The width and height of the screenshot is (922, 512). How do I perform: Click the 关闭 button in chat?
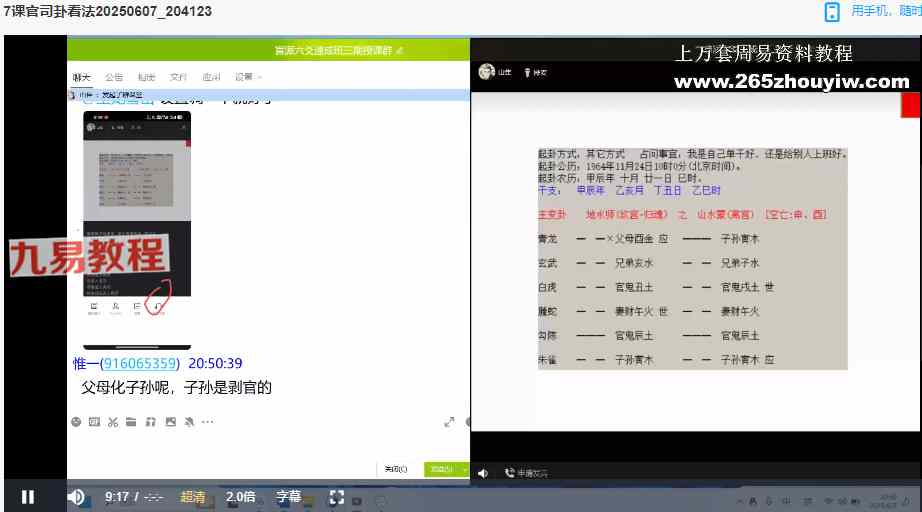[395, 469]
